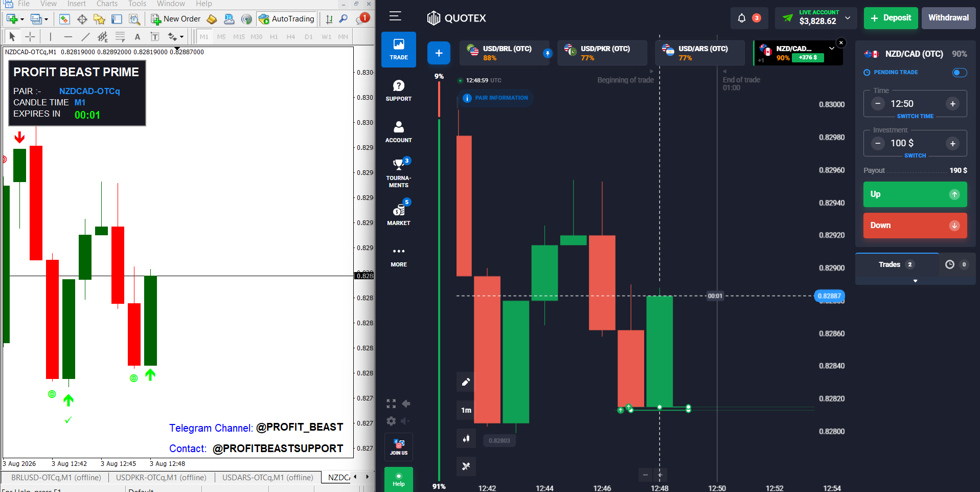Switch to M15 timeframe
980x492 pixels.
[x=239, y=37]
